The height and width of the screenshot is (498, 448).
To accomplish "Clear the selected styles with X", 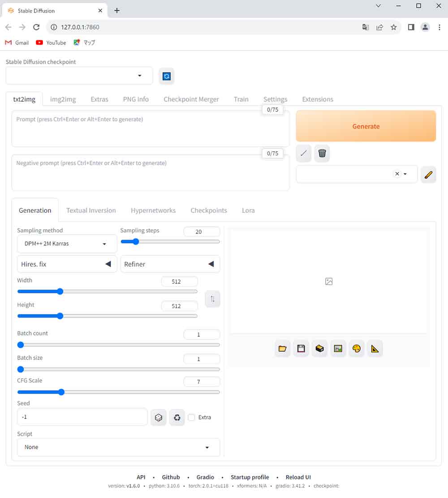I will (397, 174).
